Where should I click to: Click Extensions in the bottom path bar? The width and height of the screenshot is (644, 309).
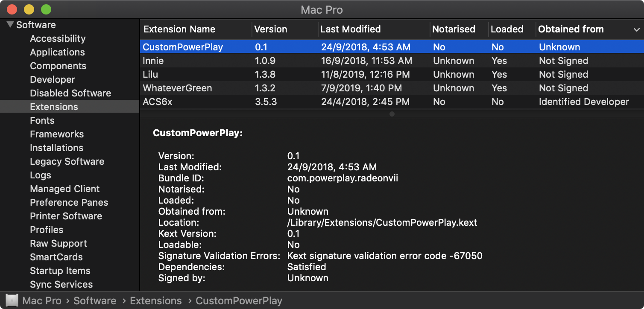click(155, 300)
